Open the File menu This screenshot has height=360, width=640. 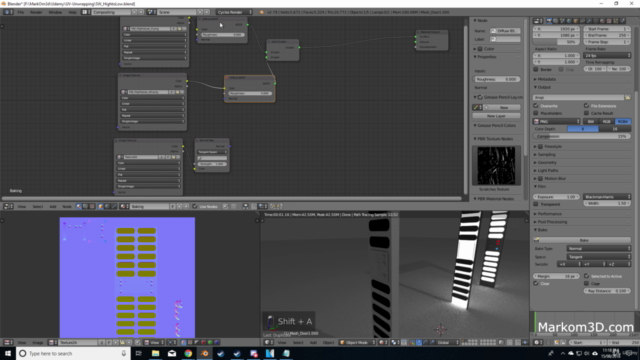[x=20, y=12]
